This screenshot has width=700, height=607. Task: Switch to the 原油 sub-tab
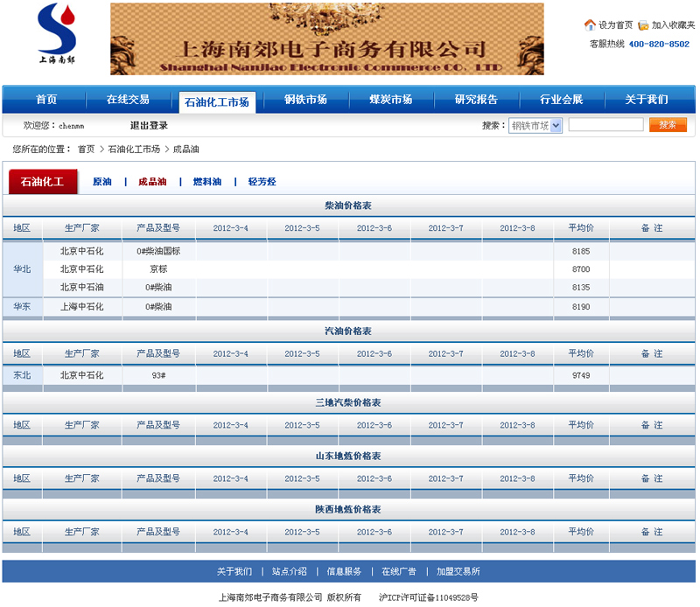point(102,182)
